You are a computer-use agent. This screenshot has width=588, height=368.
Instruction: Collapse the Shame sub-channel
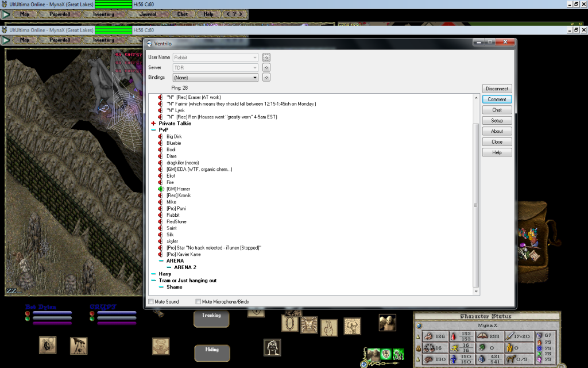[161, 287]
